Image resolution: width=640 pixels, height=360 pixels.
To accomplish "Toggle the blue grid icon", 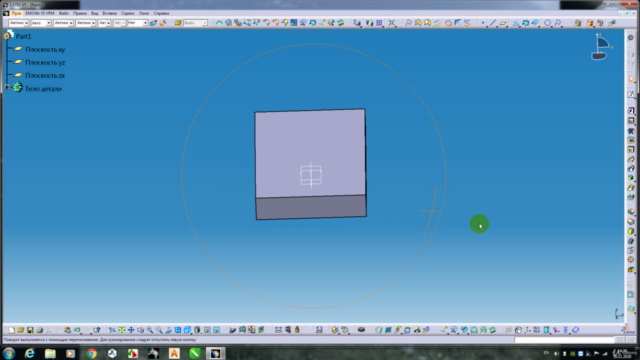I will [x=379, y=23].
